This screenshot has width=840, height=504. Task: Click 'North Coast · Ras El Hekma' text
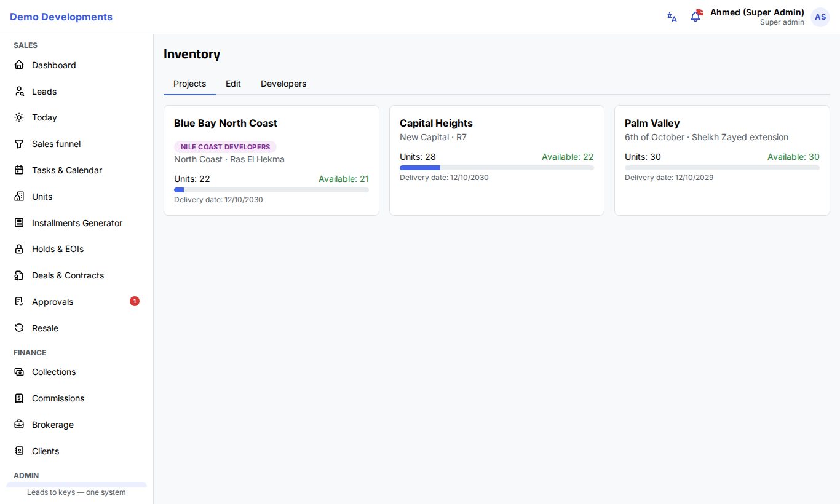click(x=229, y=159)
